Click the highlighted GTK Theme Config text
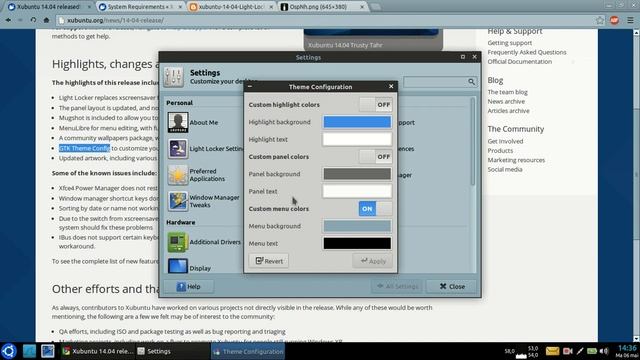 coord(84,148)
